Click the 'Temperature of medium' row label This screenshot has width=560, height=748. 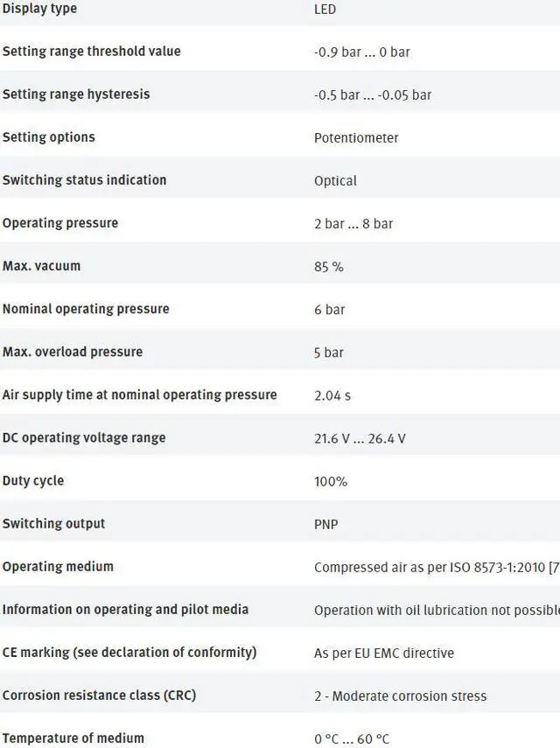(x=73, y=738)
